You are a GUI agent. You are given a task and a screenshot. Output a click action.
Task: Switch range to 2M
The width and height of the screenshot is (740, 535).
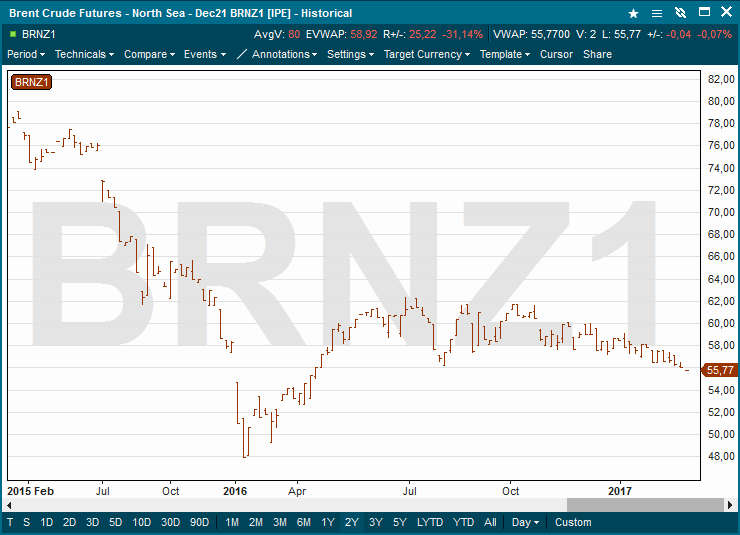(x=256, y=522)
